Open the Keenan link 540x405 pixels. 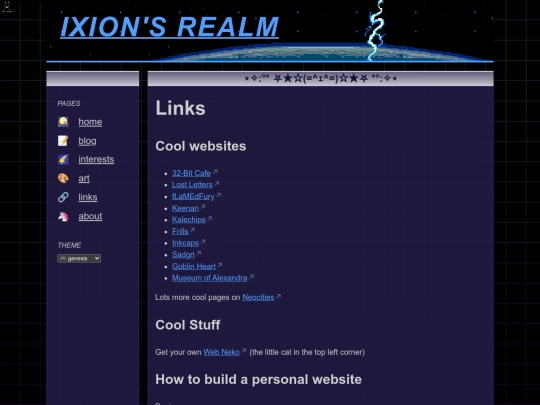point(185,208)
